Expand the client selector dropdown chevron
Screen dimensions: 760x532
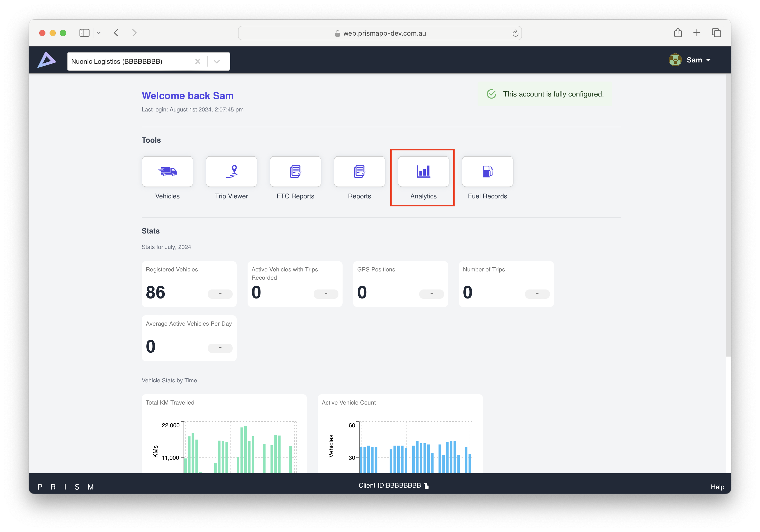pyautogui.click(x=217, y=62)
